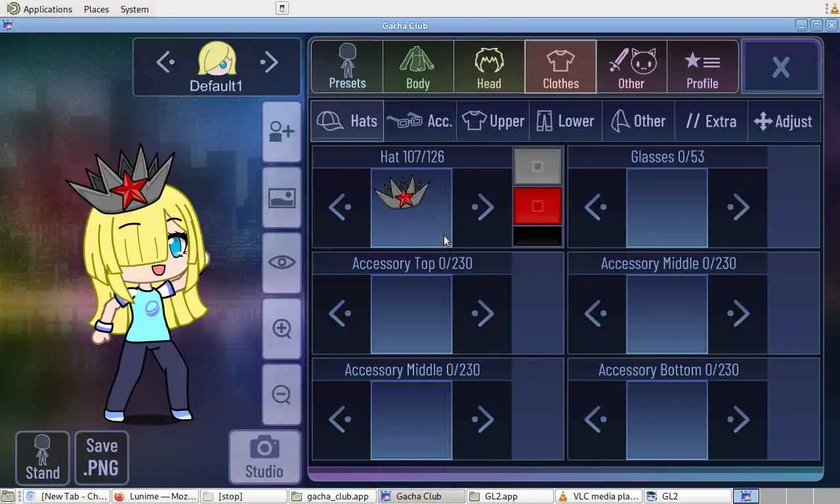Open Studio with the camera button
Image resolution: width=840 pixels, height=504 pixels.
click(x=264, y=457)
